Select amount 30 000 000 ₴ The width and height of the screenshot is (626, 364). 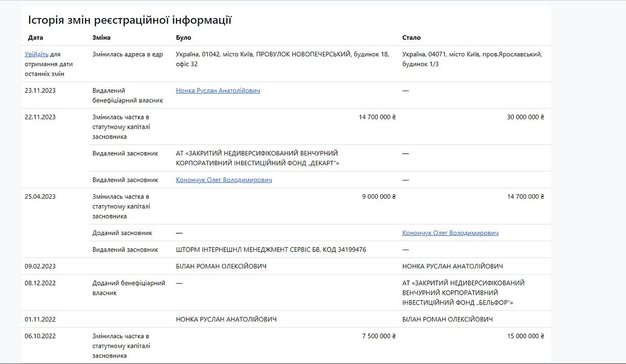coord(525,117)
